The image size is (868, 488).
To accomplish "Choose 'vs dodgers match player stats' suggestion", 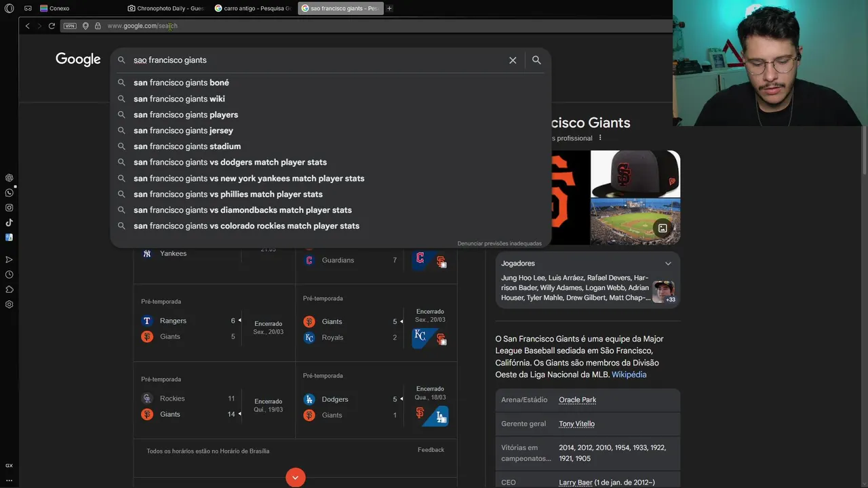I will [x=330, y=162].
